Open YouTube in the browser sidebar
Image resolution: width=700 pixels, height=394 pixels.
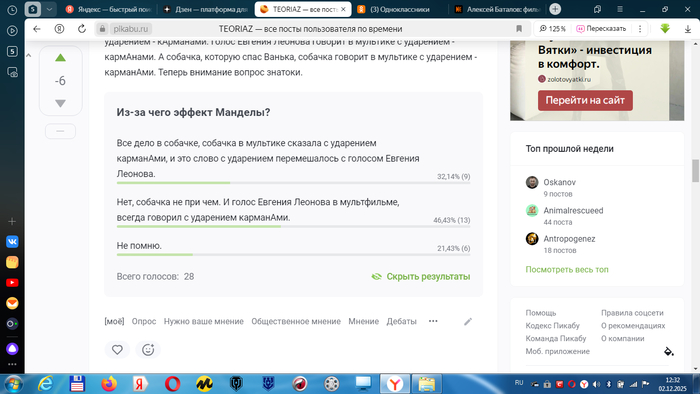point(12,283)
